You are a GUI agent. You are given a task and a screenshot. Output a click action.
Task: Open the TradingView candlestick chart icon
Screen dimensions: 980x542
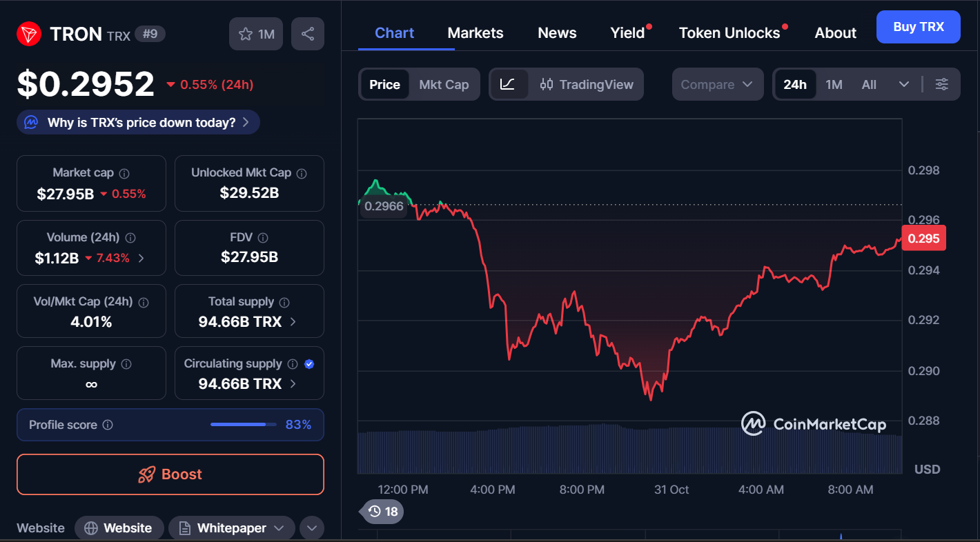(x=547, y=84)
